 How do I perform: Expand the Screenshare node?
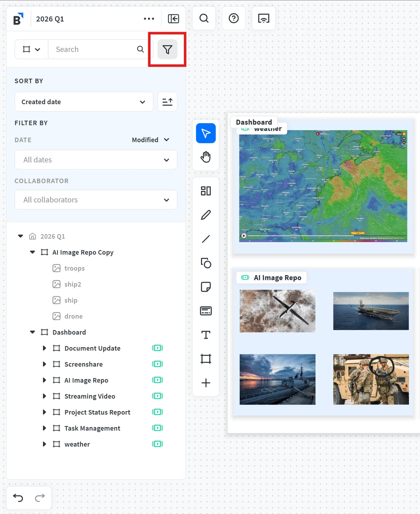(x=44, y=364)
